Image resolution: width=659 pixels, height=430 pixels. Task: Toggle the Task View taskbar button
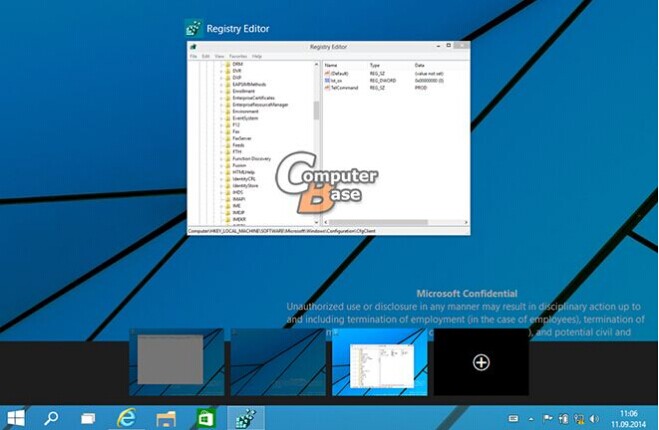click(x=88, y=418)
